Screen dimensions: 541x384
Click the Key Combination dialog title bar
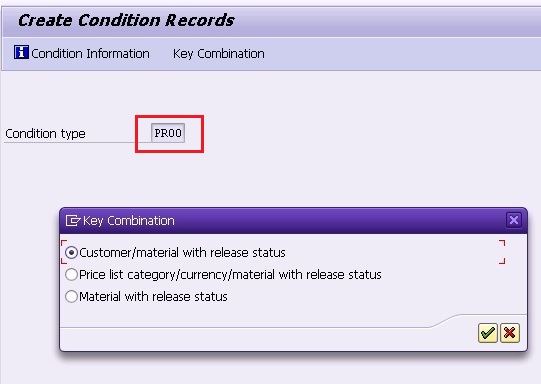pos(293,220)
